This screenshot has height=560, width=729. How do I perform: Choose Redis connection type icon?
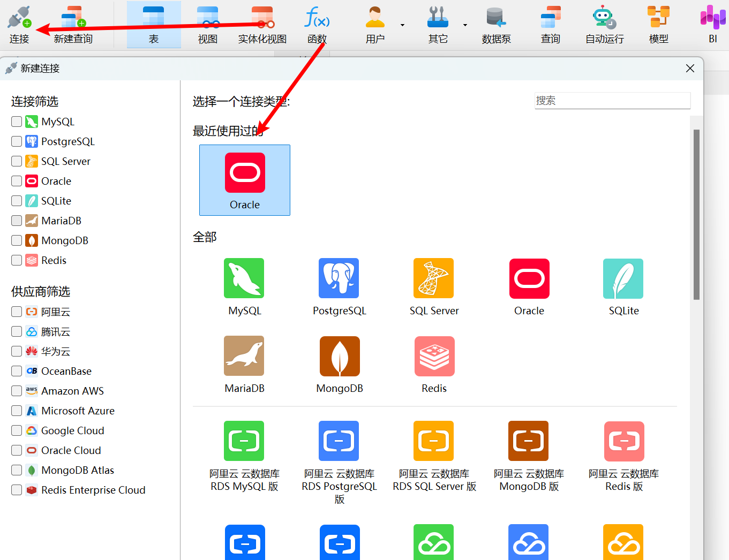coord(434,356)
